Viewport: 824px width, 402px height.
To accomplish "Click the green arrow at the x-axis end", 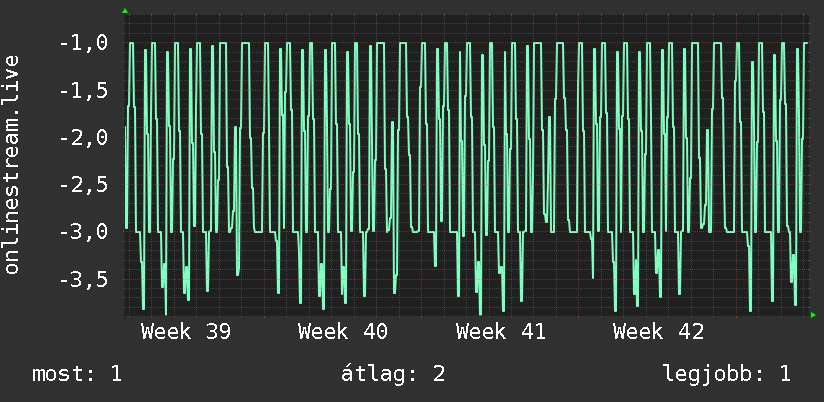I will click(x=813, y=315).
